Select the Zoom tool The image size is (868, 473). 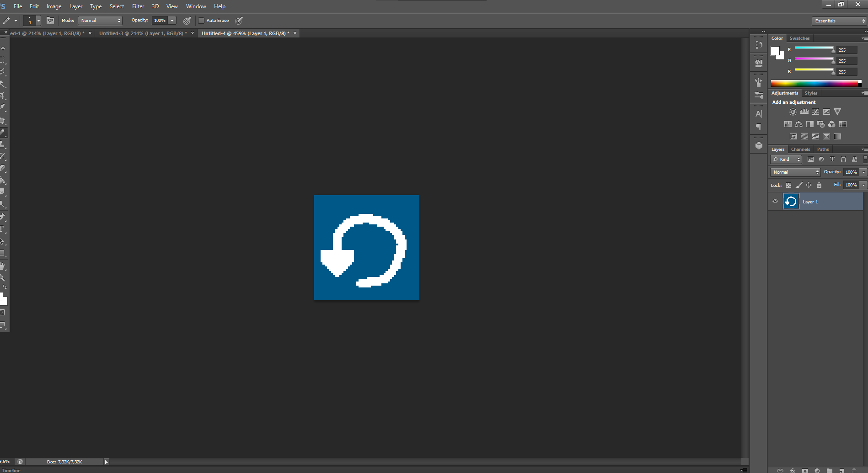[3, 278]
